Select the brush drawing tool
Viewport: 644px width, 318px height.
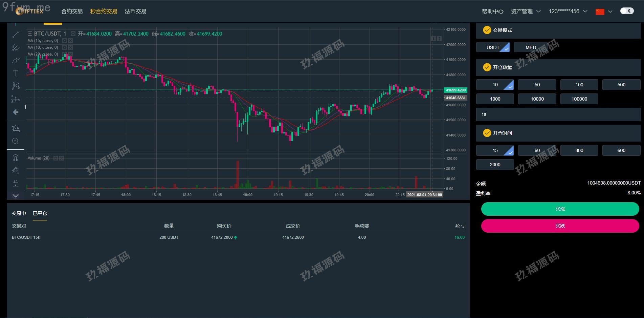click(x=16, y=61)
